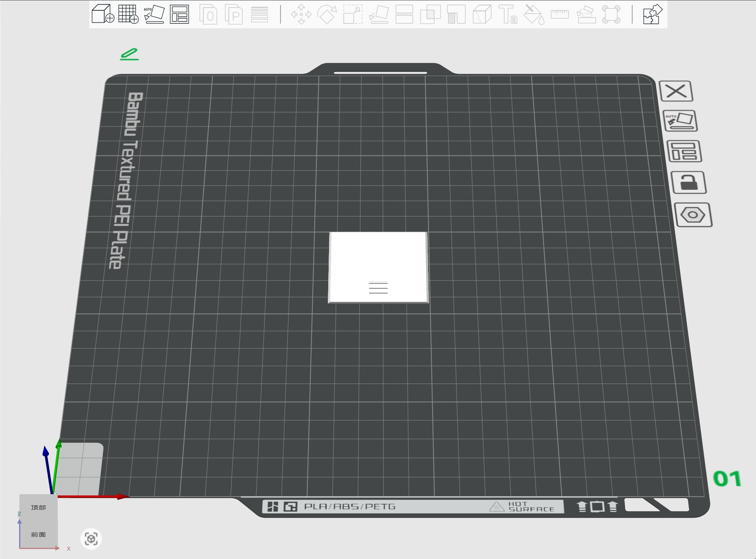
Task: Activate the Measure ruler tool
Action: tap(560, 14)
